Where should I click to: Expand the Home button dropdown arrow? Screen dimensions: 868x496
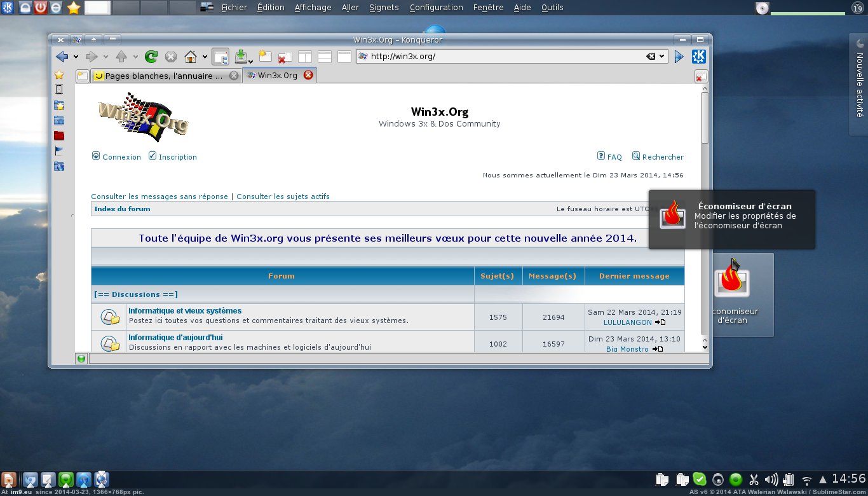pyautogui.click(x=205, y=57)
